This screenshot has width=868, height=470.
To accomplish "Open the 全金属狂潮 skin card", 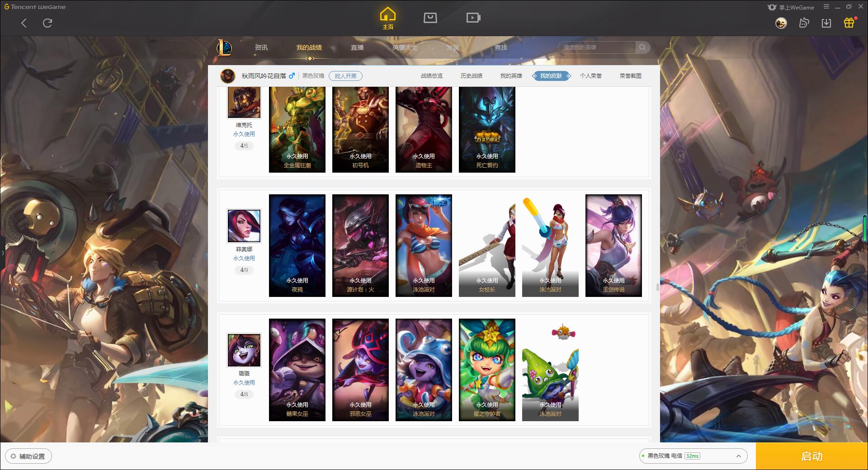I will (x=297, y=129).
